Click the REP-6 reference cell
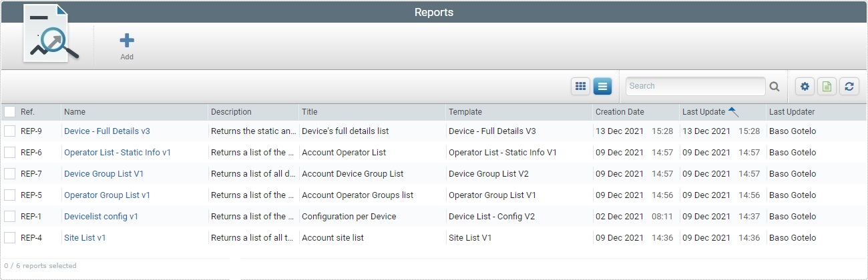Image resolution: width=868 pixels, height=280 pixels. tap(31, 153)
